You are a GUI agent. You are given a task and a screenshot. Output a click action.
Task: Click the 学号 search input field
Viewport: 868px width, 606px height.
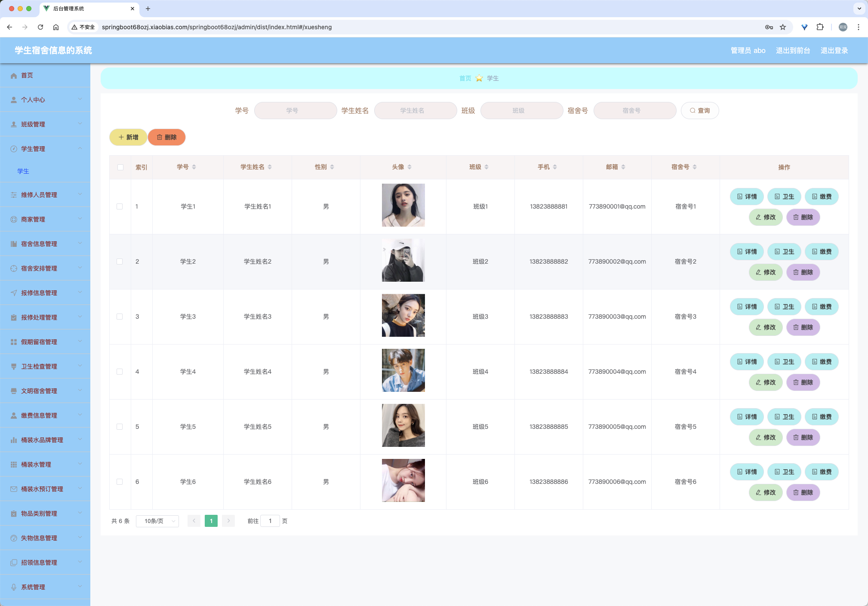295,111
